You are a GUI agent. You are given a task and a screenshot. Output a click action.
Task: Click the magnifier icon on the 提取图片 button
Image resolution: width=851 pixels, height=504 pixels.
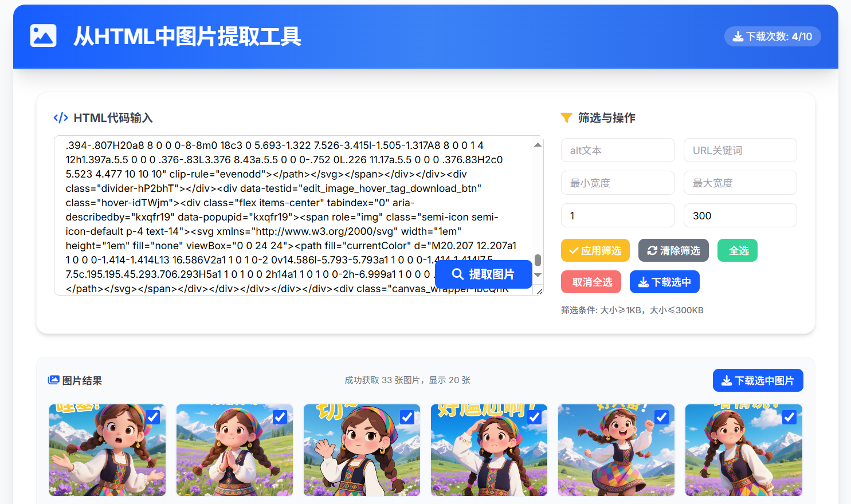tap(457, 274)
